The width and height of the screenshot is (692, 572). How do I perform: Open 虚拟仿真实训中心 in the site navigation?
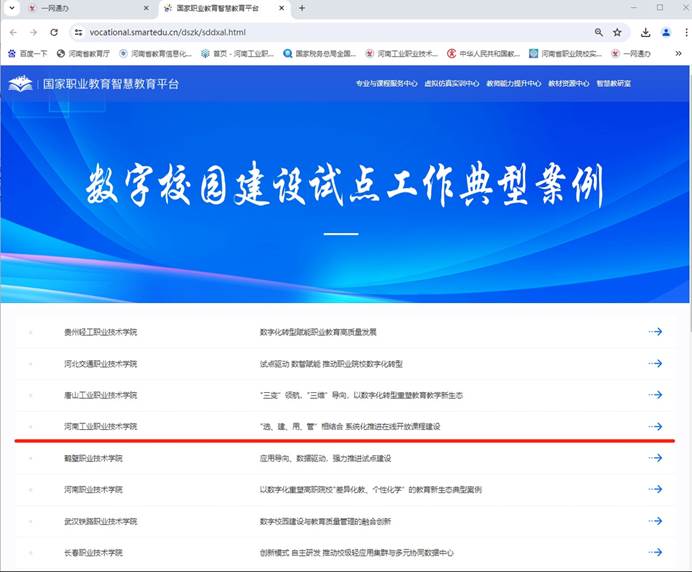click(x=451, y=84)
